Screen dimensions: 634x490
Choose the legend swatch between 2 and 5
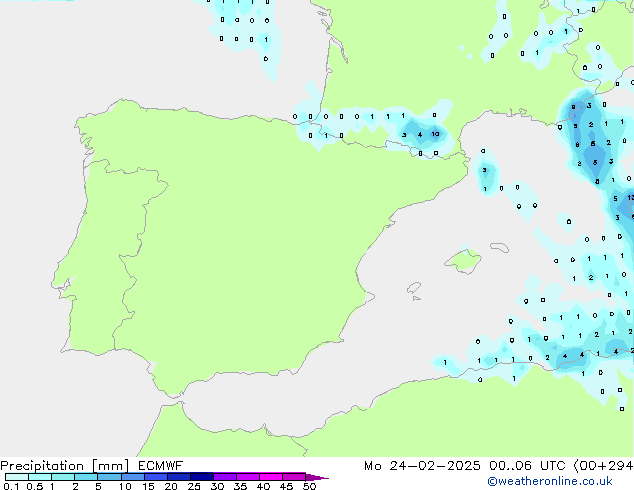coord(86,477)
